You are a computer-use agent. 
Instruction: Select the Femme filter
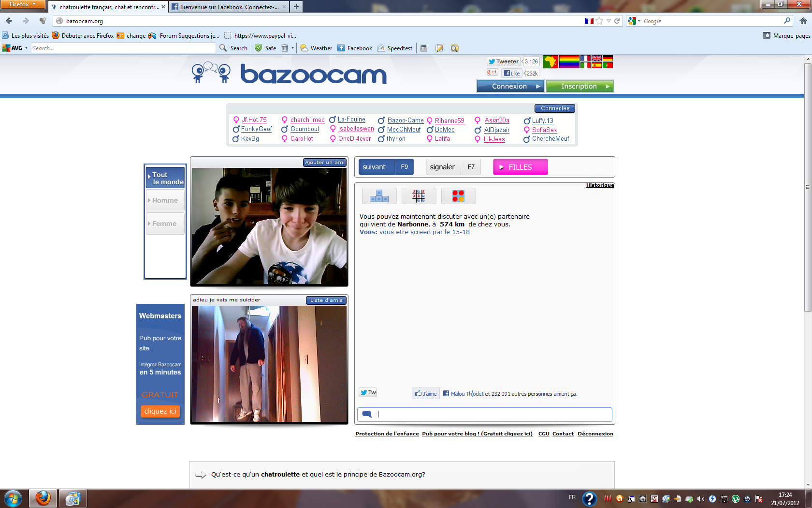(x=165, y=224)
